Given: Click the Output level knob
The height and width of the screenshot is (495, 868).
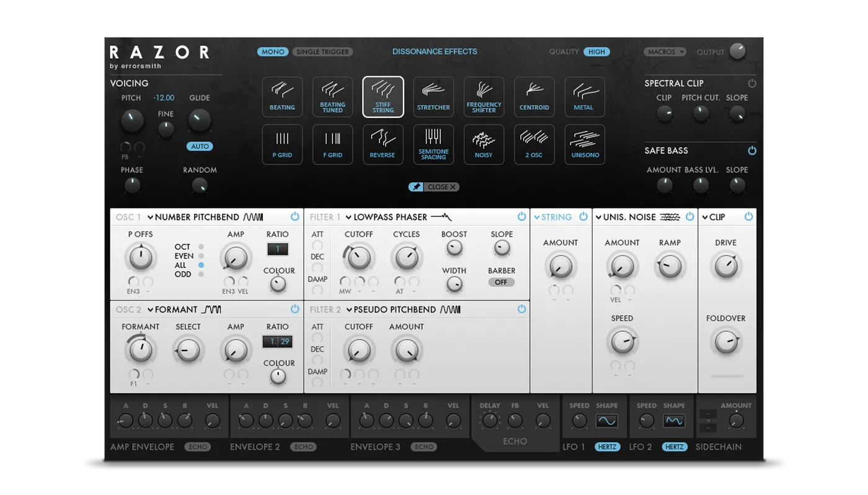Looking at the screenshot, I should [737, 51].
